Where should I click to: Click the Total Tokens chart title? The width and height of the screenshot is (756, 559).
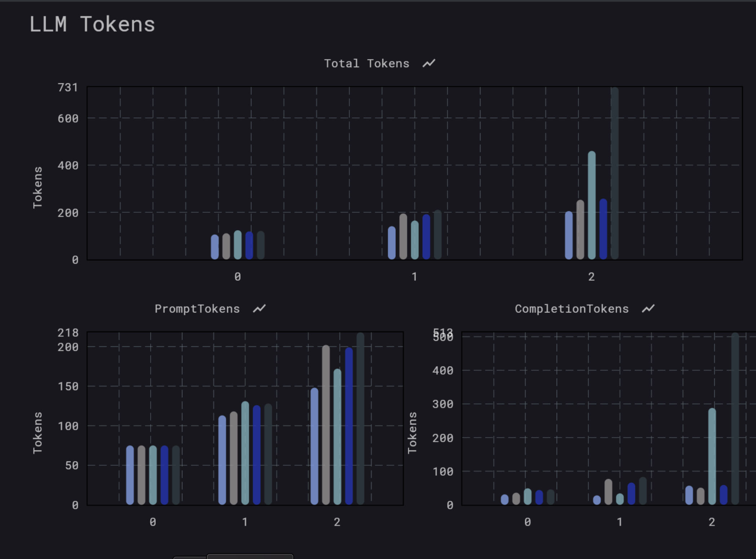(366, 63)
